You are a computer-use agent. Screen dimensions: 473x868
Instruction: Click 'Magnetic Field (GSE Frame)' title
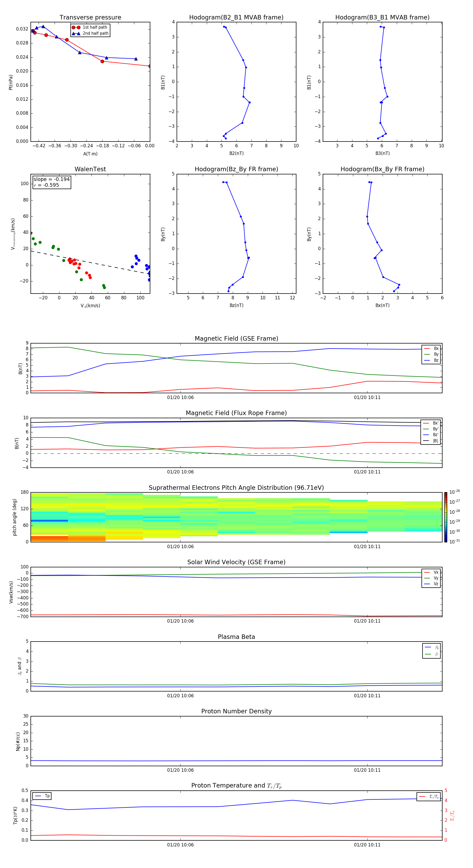(x=236, y=338)
